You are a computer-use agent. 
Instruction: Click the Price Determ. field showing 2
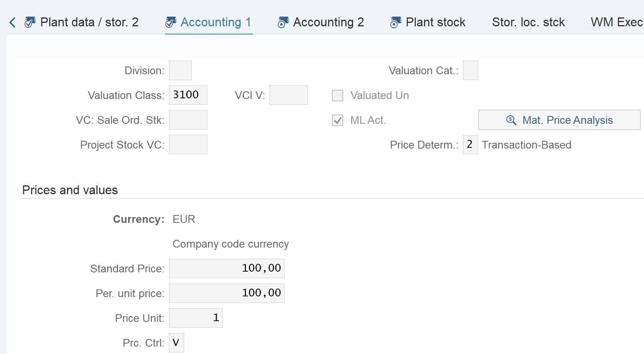click(470, 145)
